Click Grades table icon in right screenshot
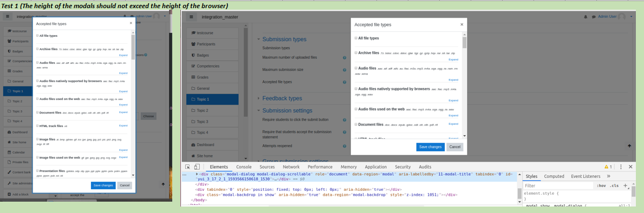644x213 pixels. 194,77
